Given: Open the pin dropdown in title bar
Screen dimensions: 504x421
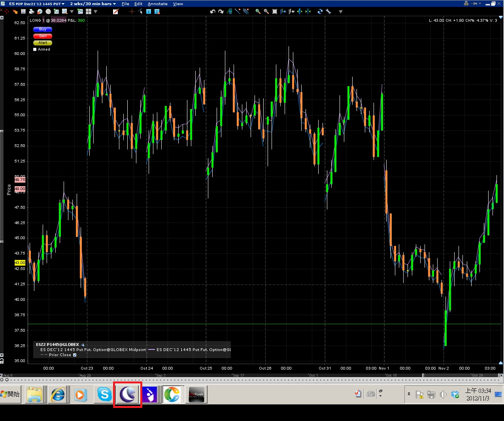Looking at the screenshot, I should [480, 4].
